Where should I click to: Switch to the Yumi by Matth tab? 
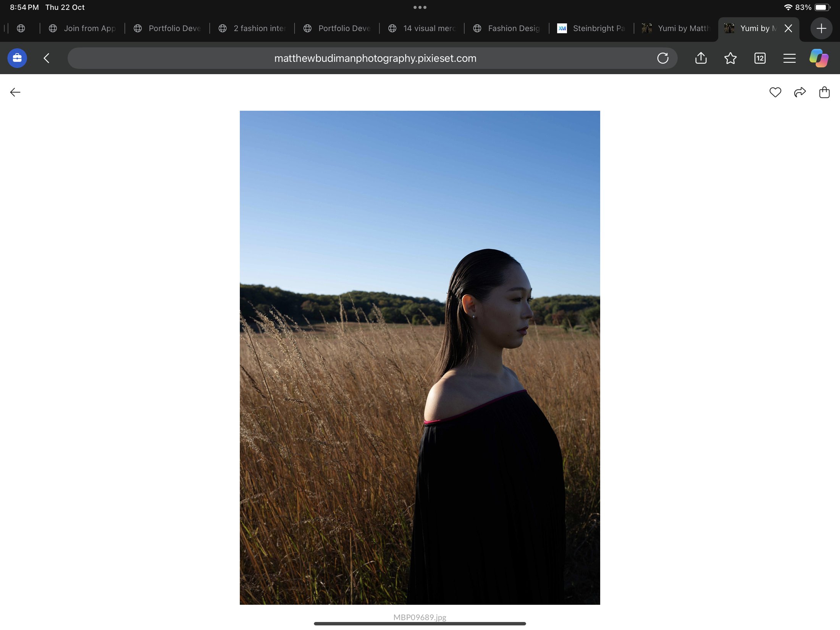coord(676,28)
